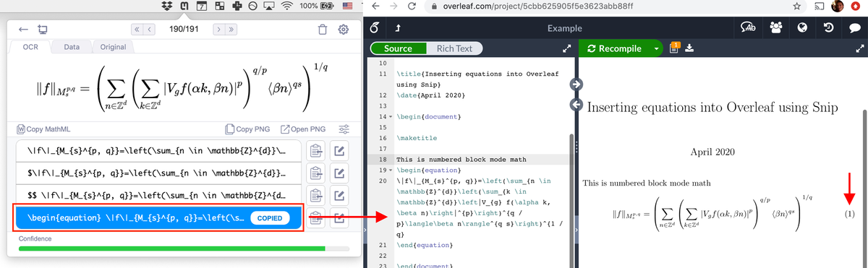Switch editor to Source mode
The width and height of the screenshot is (868, 268).
pyautogui.click(x=398, y=48)
